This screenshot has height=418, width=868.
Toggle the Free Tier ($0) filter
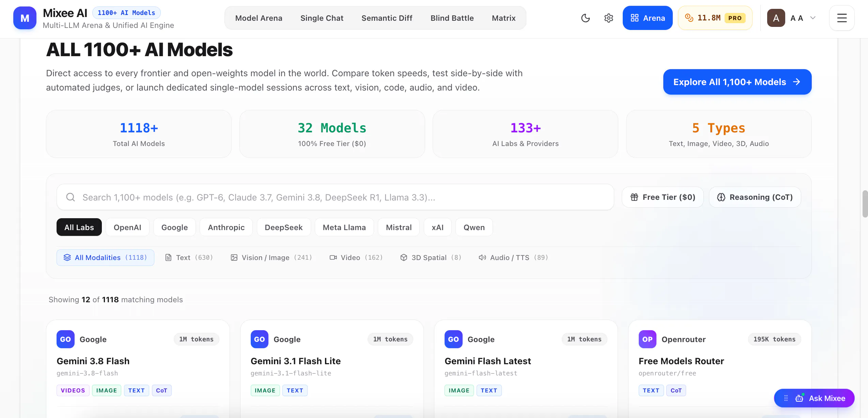pos(663,197)
